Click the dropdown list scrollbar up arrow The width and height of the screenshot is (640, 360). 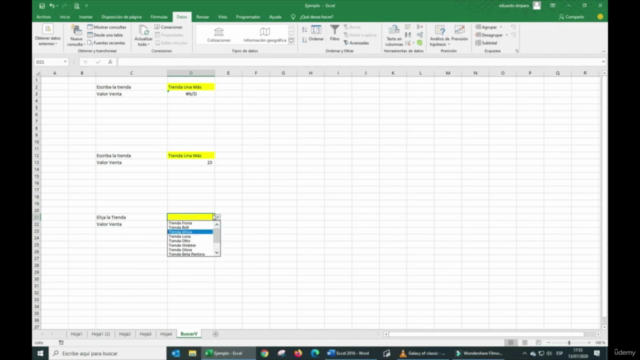coord(217,224)
